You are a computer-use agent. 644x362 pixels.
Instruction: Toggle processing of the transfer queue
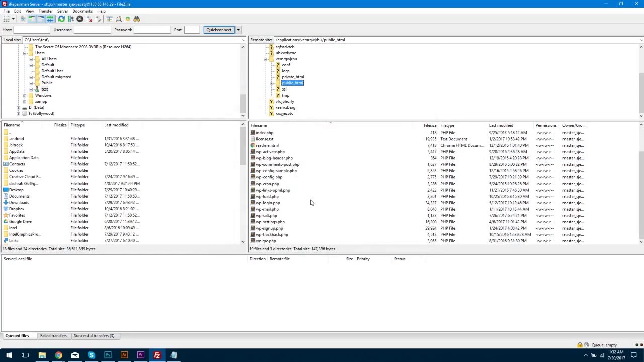[x=71, y=19]
